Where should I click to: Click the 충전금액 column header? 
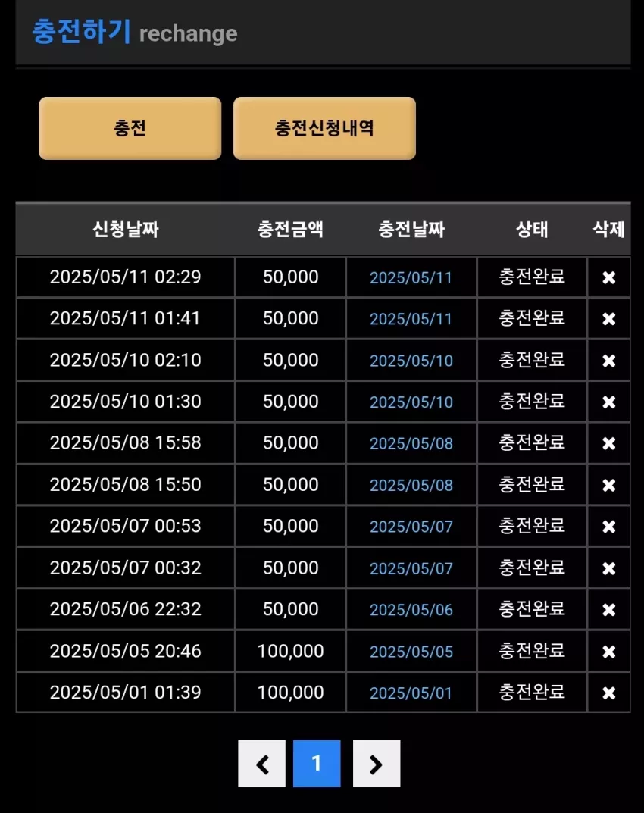[x=290, y=229]
